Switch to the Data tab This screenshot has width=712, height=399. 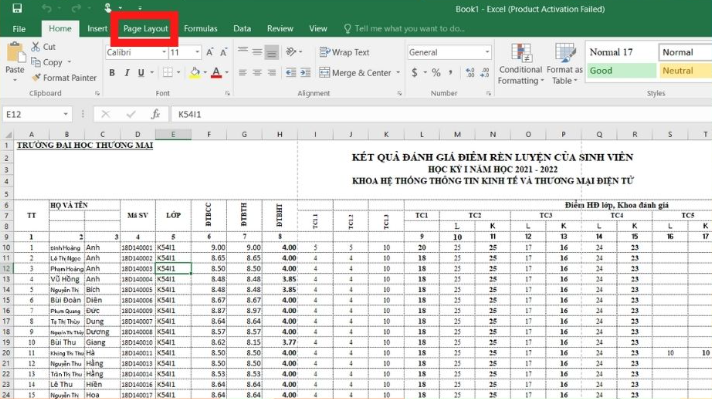pos(242,28)
